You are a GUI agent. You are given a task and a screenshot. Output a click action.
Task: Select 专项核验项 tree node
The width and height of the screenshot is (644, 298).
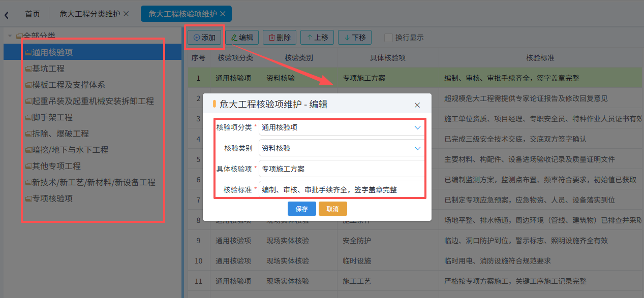pos(52,198)
